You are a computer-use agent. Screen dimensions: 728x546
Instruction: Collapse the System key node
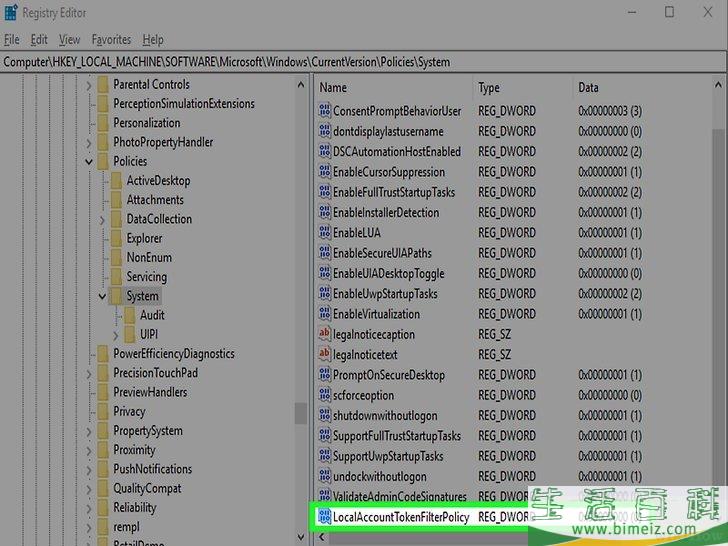pyautogui.click(x=102, y=296)
